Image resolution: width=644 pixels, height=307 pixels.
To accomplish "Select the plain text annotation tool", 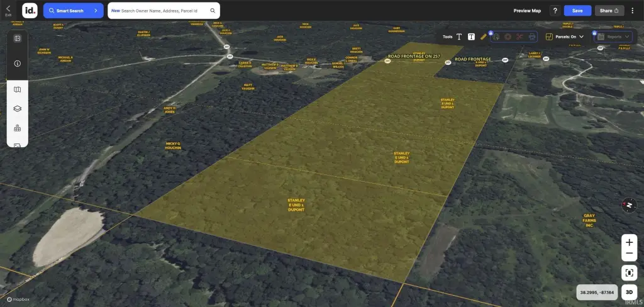I will point(459,36).
